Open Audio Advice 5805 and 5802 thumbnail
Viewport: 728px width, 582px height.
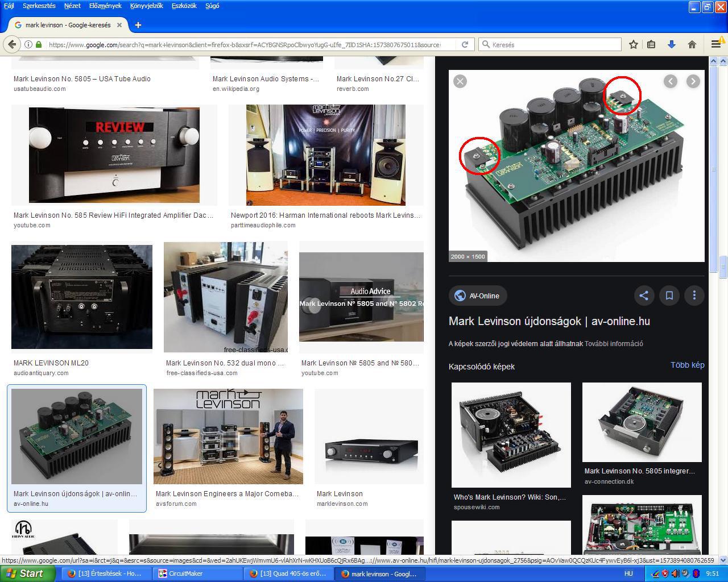[361, 297]
